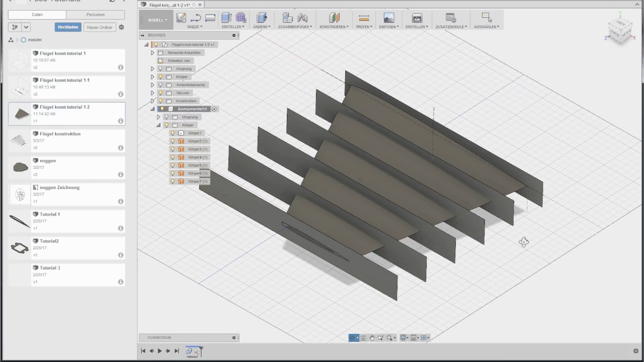Open the KONSTRUIEREN menu
The width and height of the screenshot is (644, 362).
[x=334, y=27]
